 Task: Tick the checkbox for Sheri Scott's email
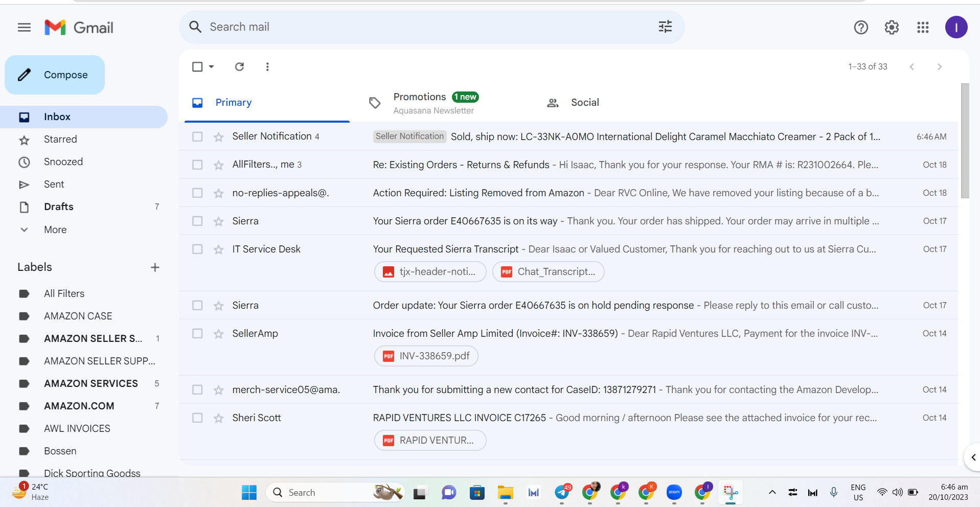click(197, 418)
